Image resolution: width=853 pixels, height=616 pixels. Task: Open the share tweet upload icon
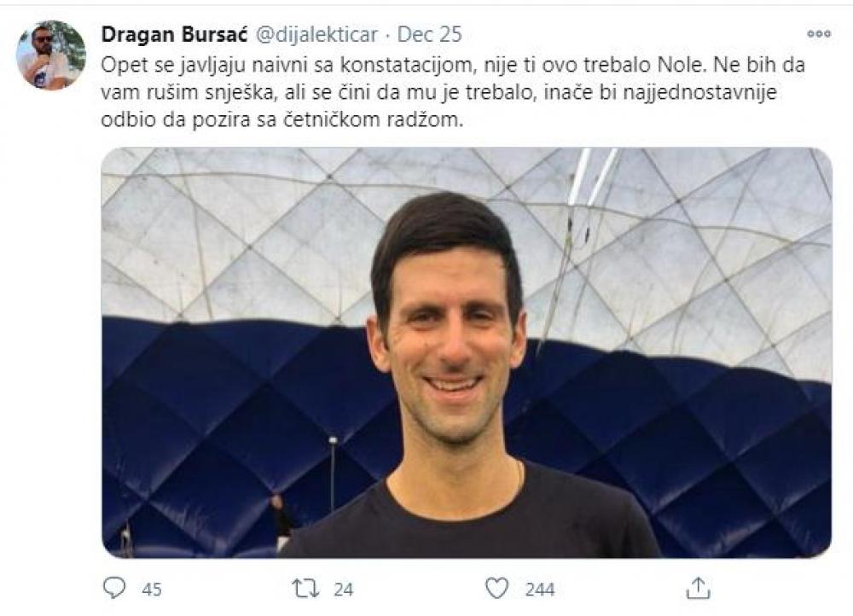pyautogui.click(x=699, y=588)
